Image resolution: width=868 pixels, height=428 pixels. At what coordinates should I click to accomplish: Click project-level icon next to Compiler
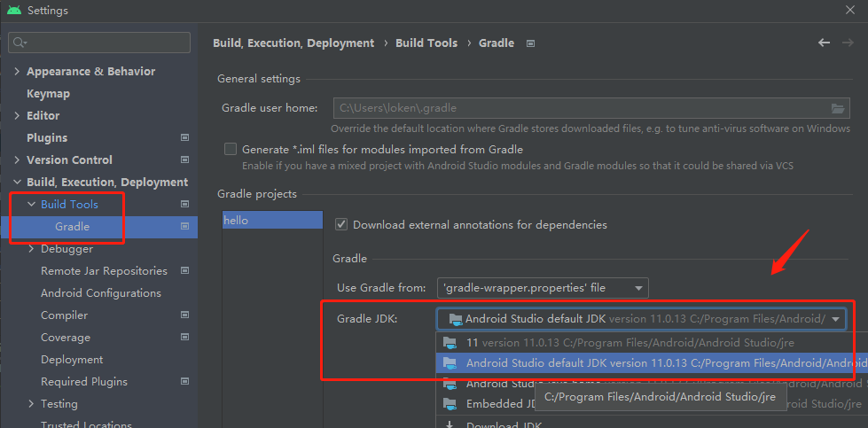[184, 315]
